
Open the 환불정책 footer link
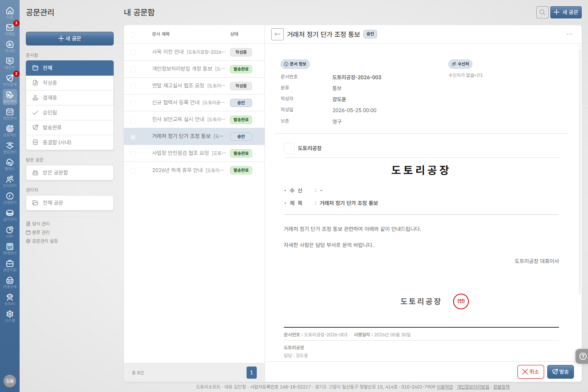coord(501,387)
